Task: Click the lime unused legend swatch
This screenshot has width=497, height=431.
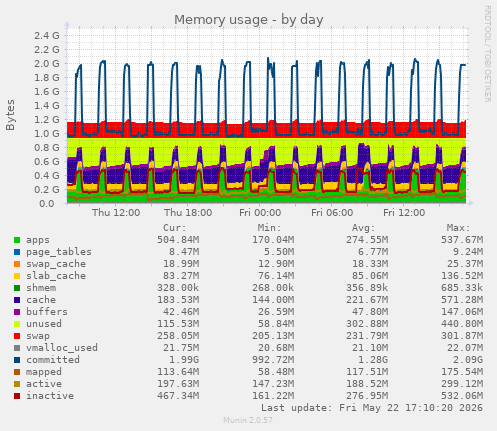Action: coord(17,324)
